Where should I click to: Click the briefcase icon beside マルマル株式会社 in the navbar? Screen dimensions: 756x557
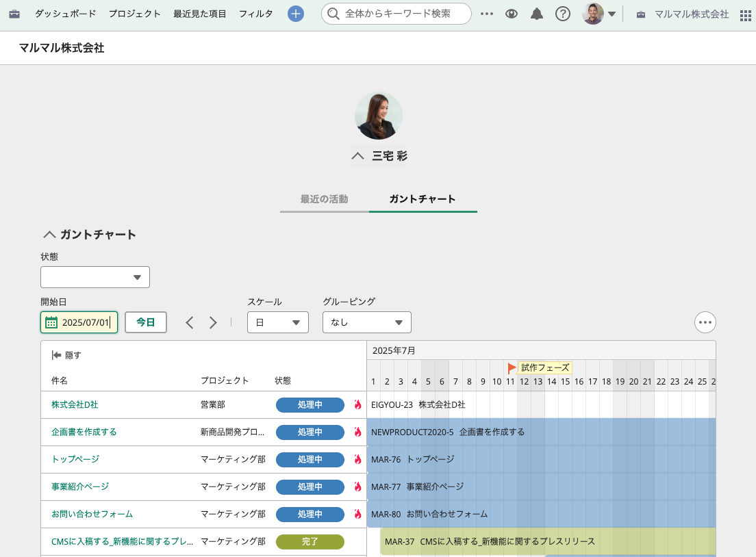[641, 14]
